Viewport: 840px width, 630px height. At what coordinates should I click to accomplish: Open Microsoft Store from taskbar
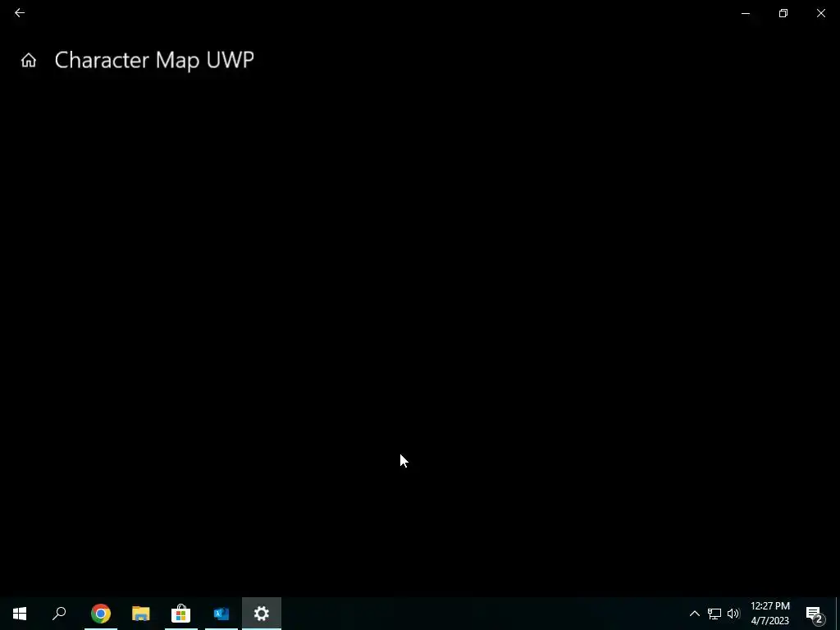coord(181,614)
